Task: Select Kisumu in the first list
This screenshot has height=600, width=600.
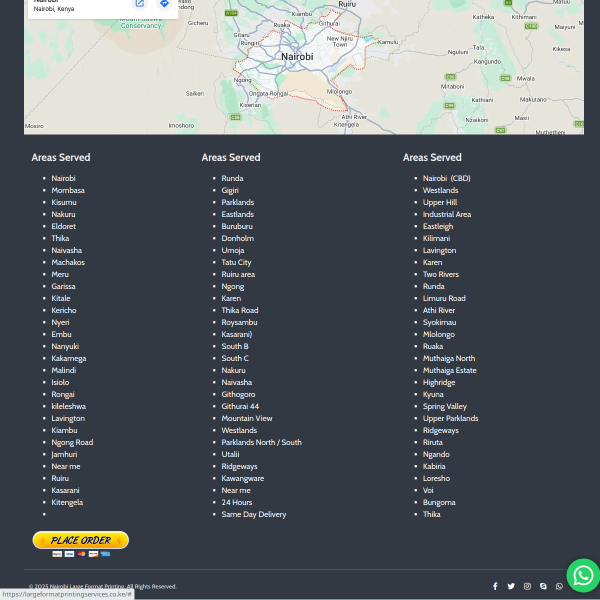Action: click(64, 202)
